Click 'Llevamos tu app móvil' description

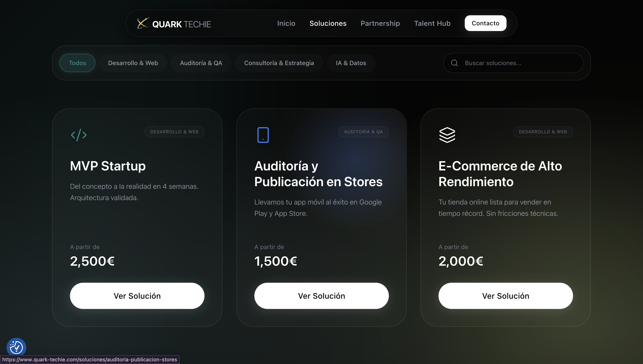318,208
